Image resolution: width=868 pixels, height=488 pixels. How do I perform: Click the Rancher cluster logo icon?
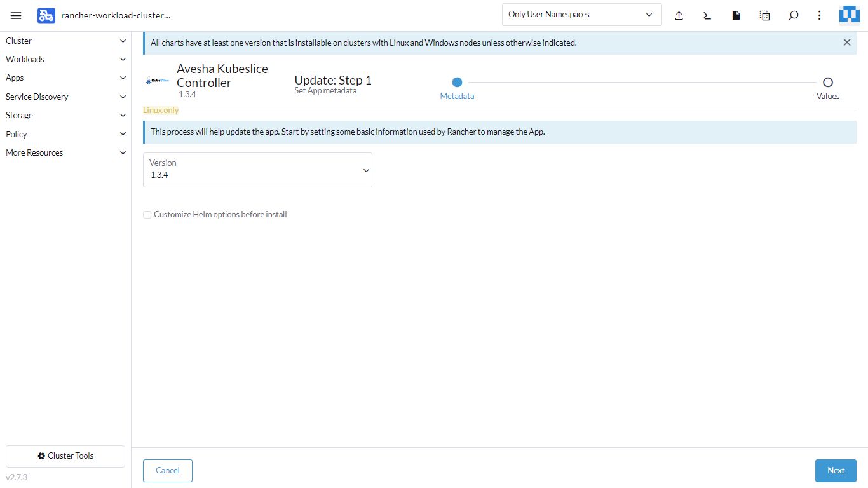46,15
